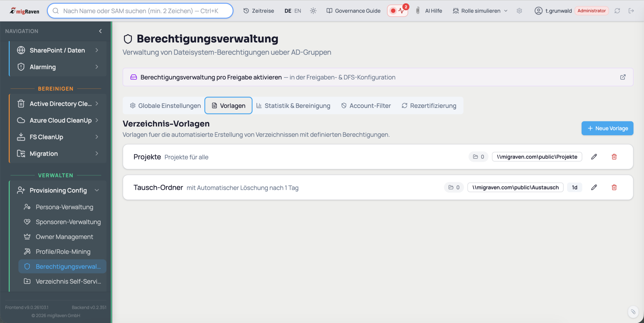Open the red activity monitor alert icon
644x323 pixels.
click(x=397, y=11)
